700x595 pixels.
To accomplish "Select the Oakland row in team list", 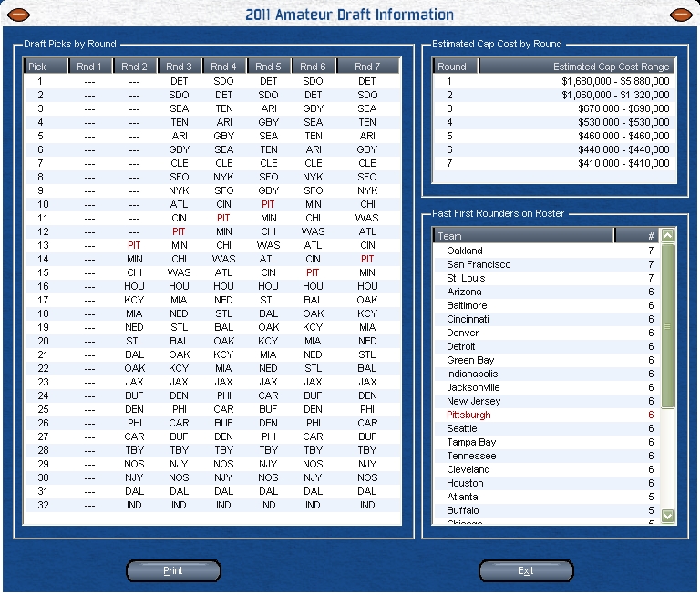I will point(465,251).
